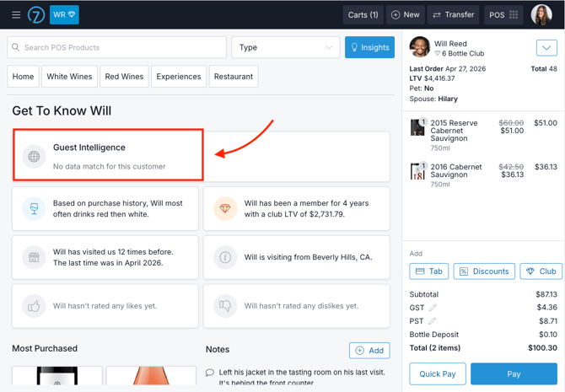Start a New cart
The width and height of the screenshot is (565, 392).
click(x=406, y=15)
